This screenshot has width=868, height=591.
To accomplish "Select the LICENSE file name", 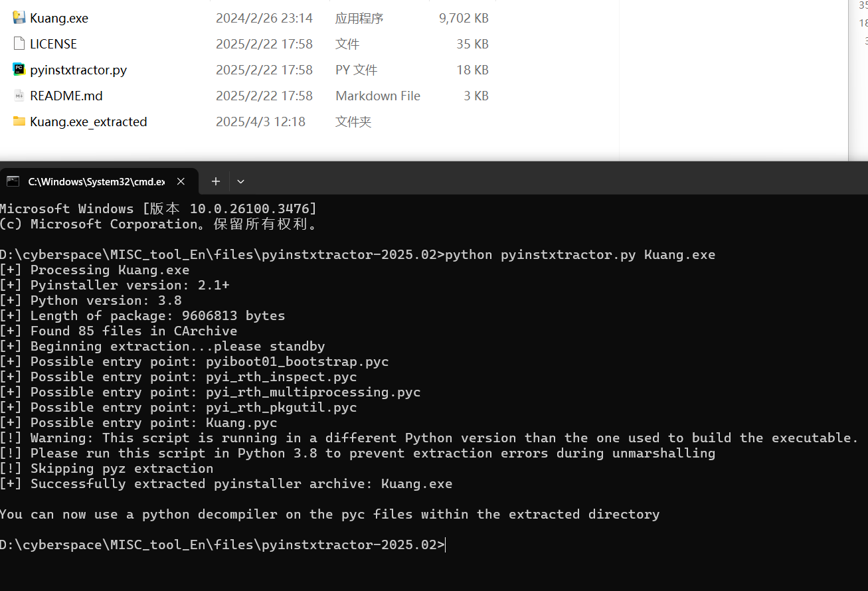I will click(x=53, y=44).
